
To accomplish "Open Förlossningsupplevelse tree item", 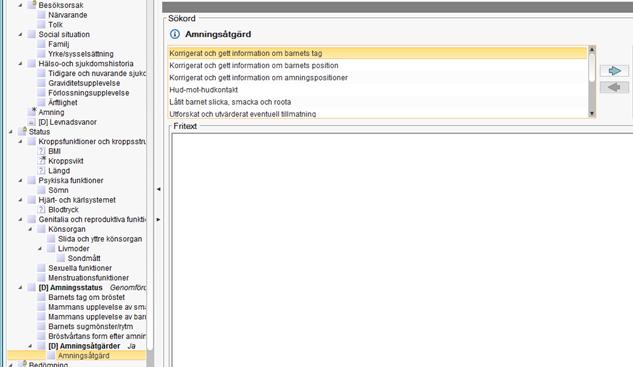I will click(x=89, y=92).
